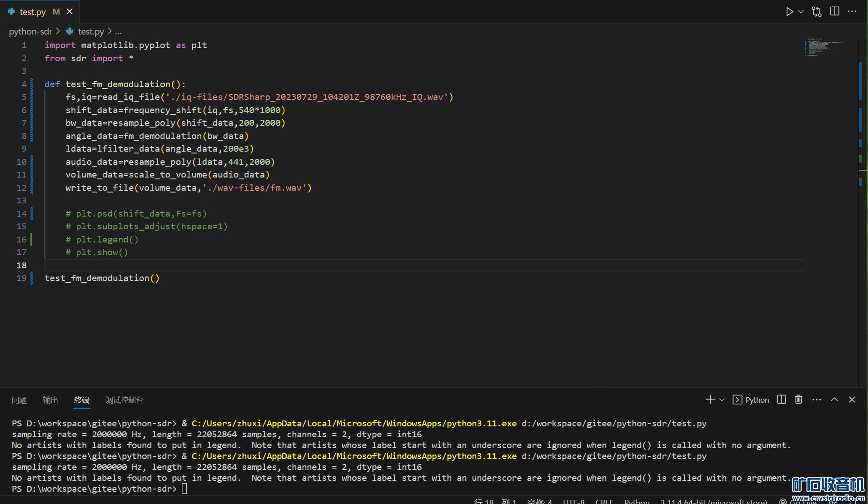Open editor more actions ellipsis menu
The image size is (868, 504).
tap(852, 12)
